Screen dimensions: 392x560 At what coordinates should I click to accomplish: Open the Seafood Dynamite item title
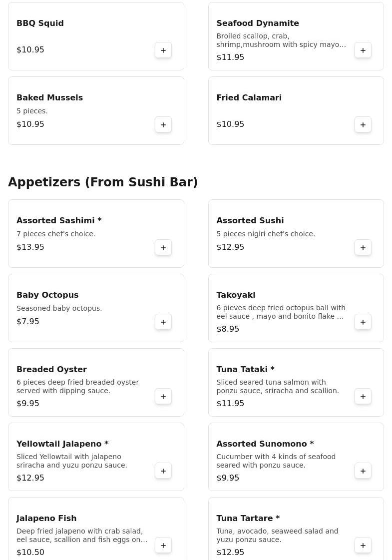pos(258,23)
